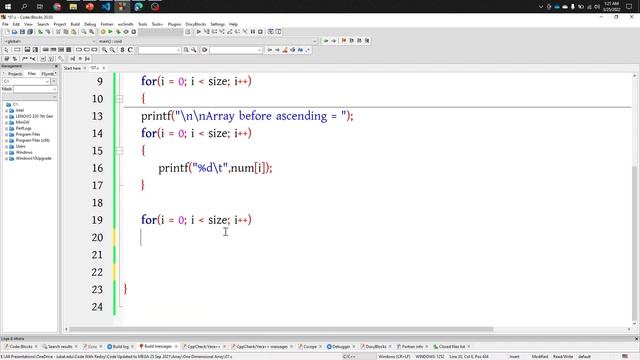
Task: Click the Cut toolbar icon
Action: pyautogui.click(x=58, y=32)
